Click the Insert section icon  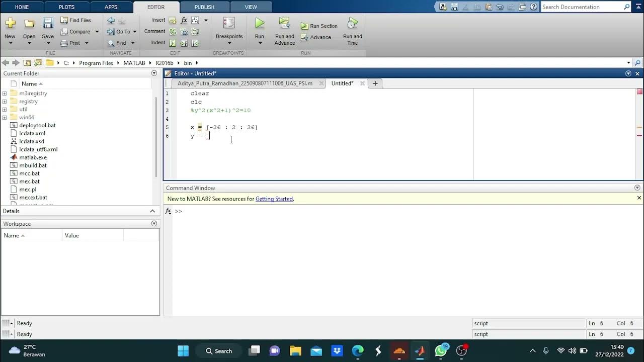point(173,20)
